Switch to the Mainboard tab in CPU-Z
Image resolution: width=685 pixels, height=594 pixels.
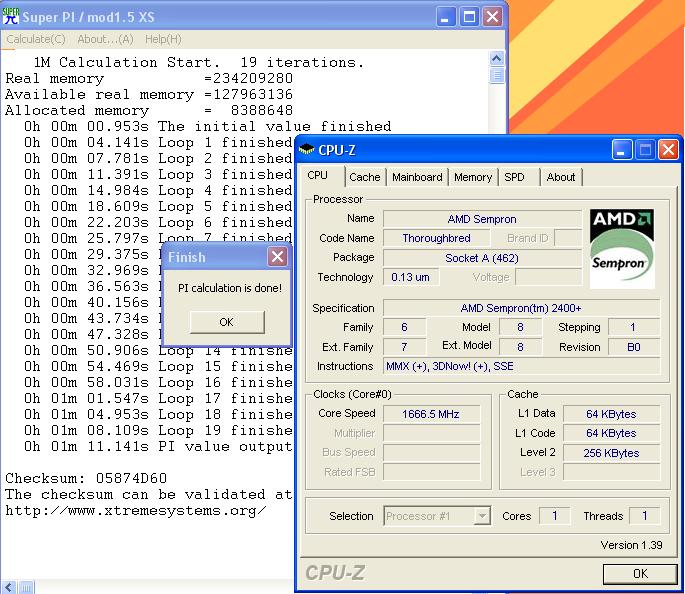[x=417, y=177]
